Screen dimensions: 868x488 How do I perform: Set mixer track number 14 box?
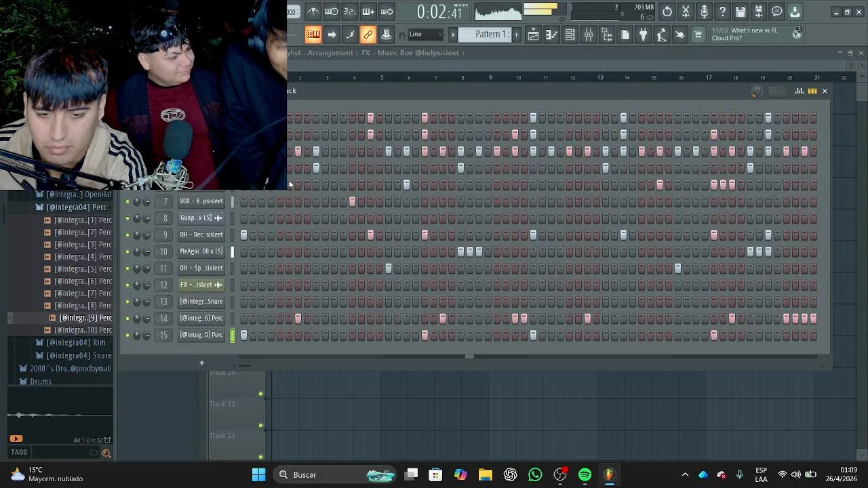(x=163, y=318)
